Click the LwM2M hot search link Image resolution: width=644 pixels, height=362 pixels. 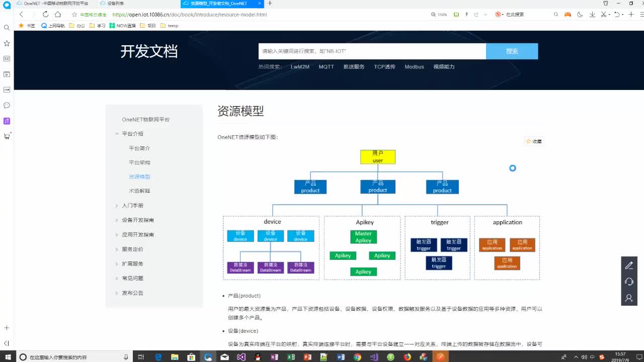300,67
